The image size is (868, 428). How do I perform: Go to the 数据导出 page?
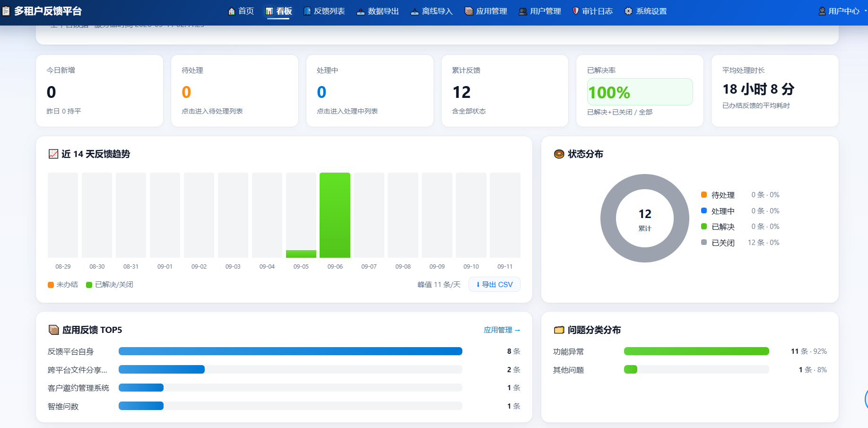click(378, 11)
